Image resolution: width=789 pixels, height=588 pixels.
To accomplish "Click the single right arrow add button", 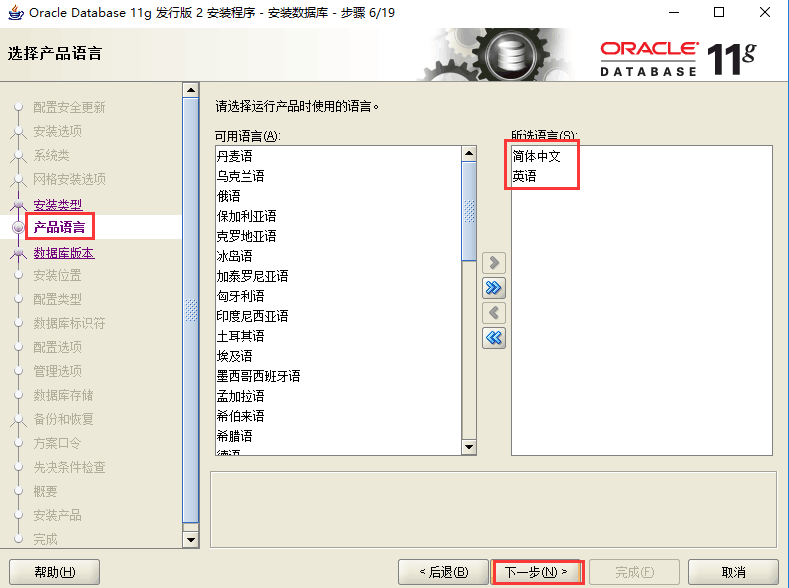I will click(x=494, y=263).
